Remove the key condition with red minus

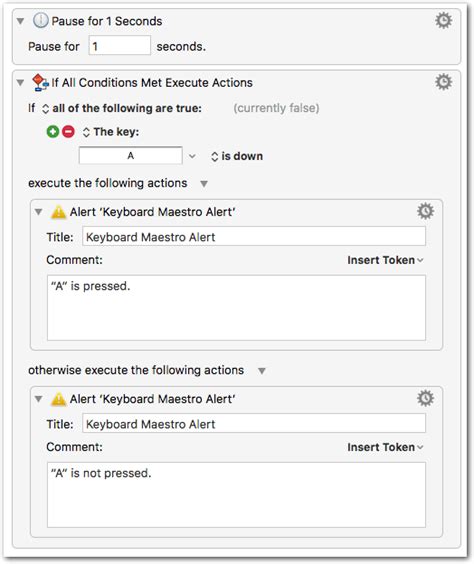click(68, 132)
